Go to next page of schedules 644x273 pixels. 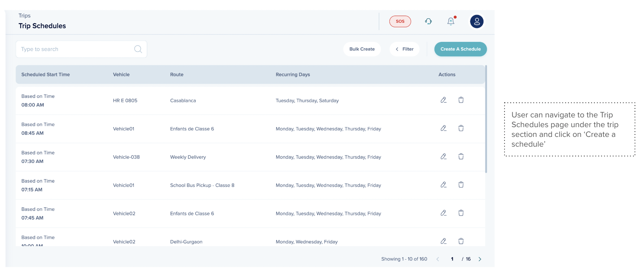480,259
